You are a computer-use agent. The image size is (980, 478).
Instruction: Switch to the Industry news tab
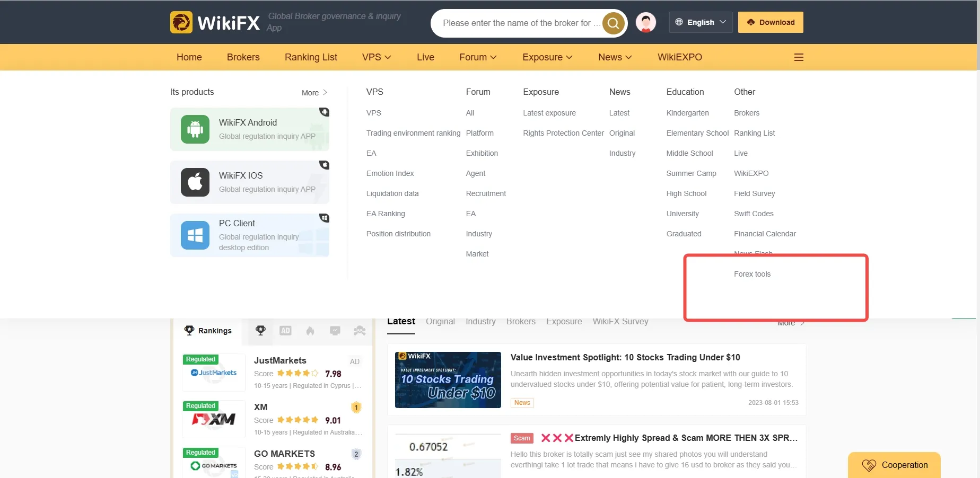[480, 321]
